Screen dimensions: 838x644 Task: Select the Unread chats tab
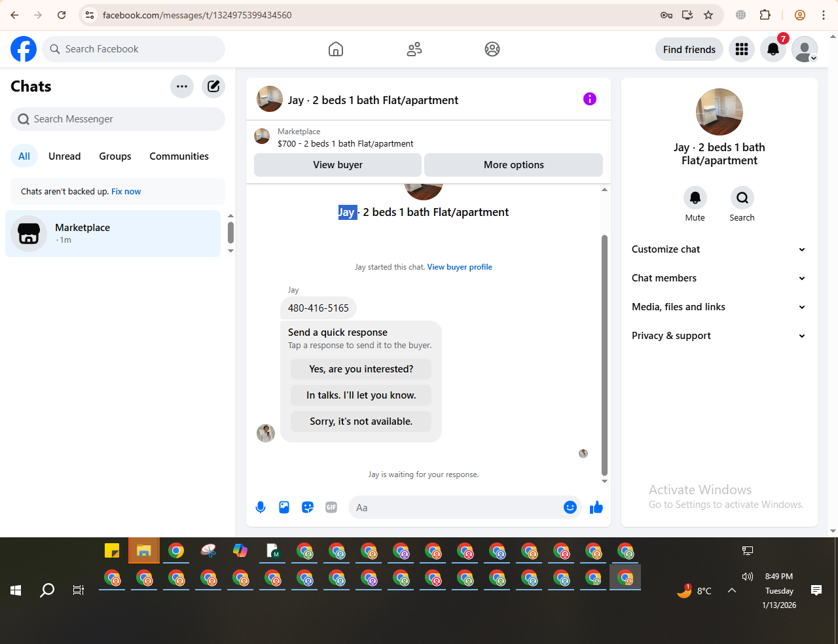[x=65, y=156]
